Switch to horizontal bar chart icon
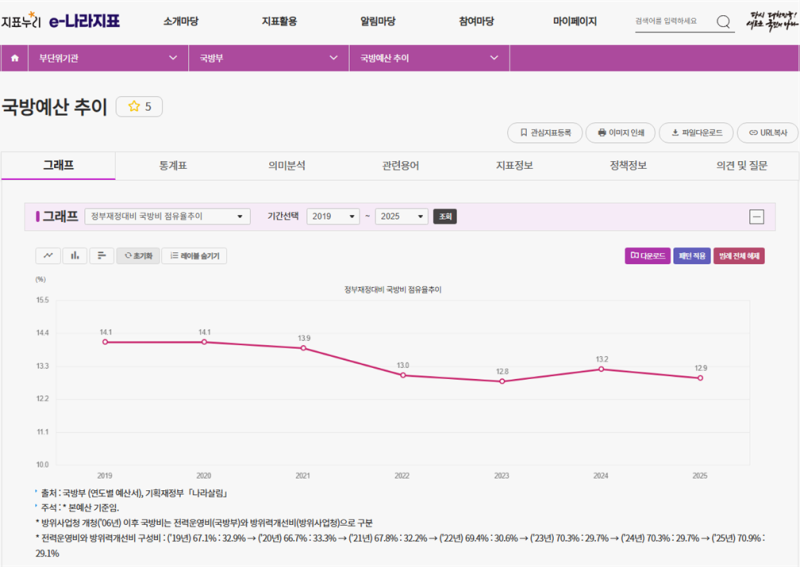 102,256
